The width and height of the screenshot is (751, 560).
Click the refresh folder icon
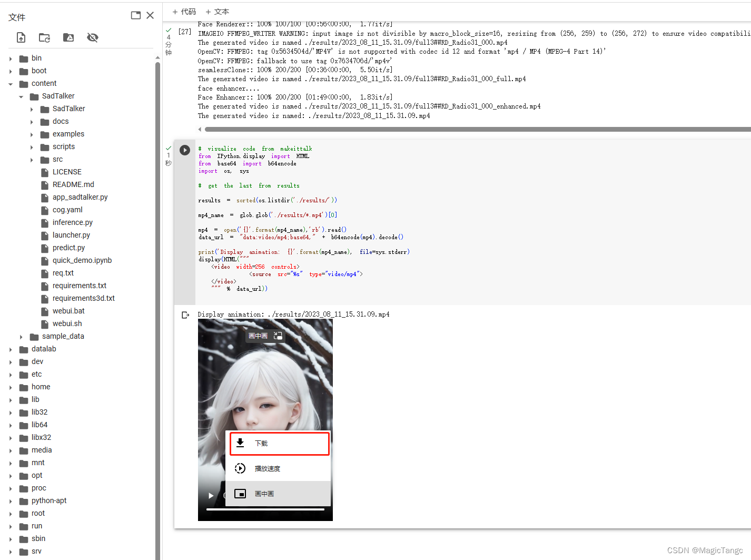[x=45, y=37]
